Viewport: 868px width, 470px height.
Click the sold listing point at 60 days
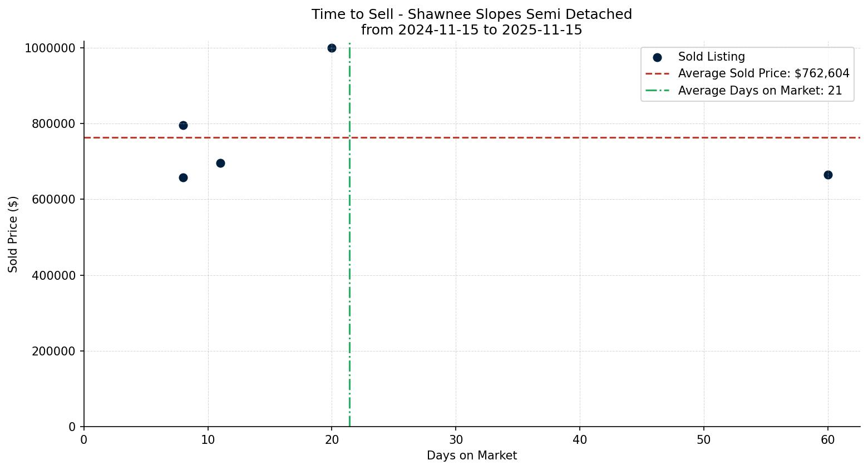coord(827,175)
